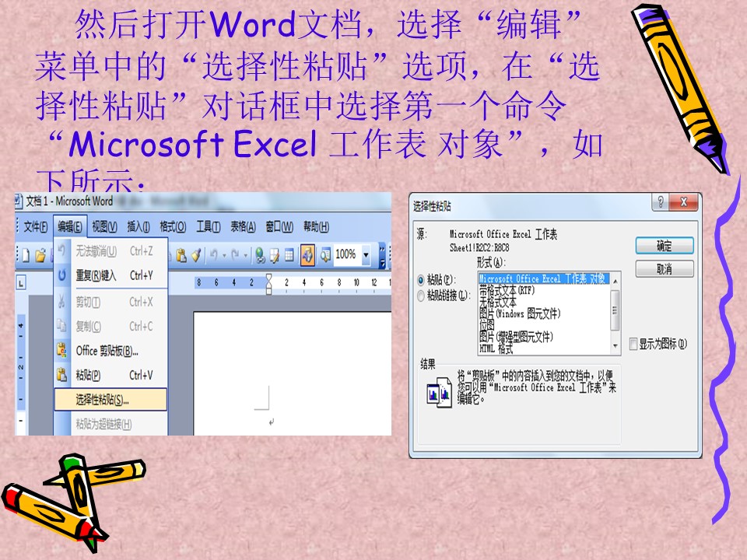This screenshot has height=560, width=747.
Task: Click the Office Clipboard menu entry icon
Action: [62, 351]
